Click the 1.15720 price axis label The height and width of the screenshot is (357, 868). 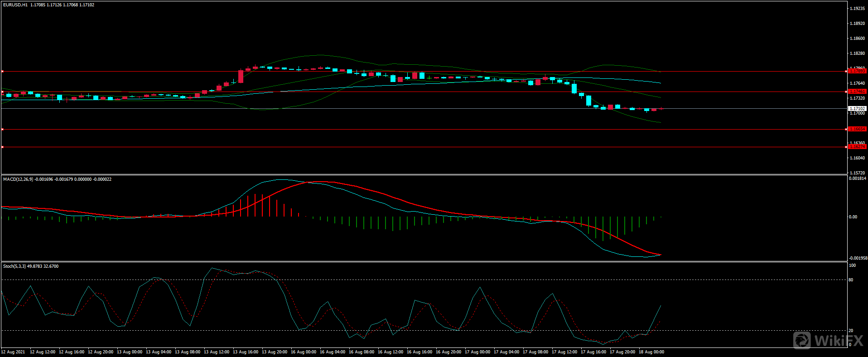857,173
